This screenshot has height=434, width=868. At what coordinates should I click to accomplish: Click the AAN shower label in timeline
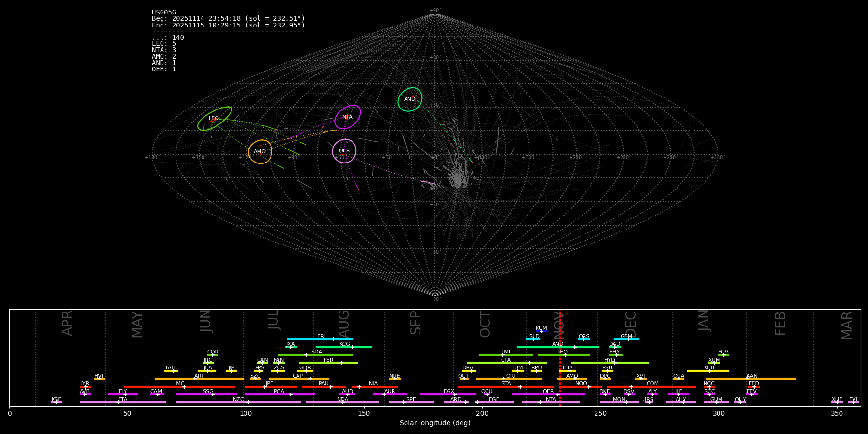752,376
